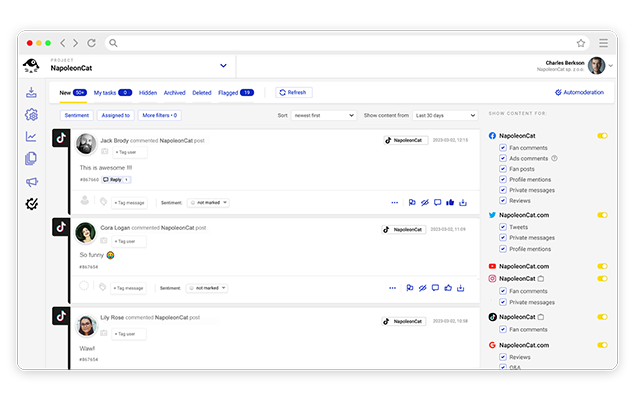640x411 pixels.
Task: Uncheck the Tweets checkbox
Action: point(503,227)
